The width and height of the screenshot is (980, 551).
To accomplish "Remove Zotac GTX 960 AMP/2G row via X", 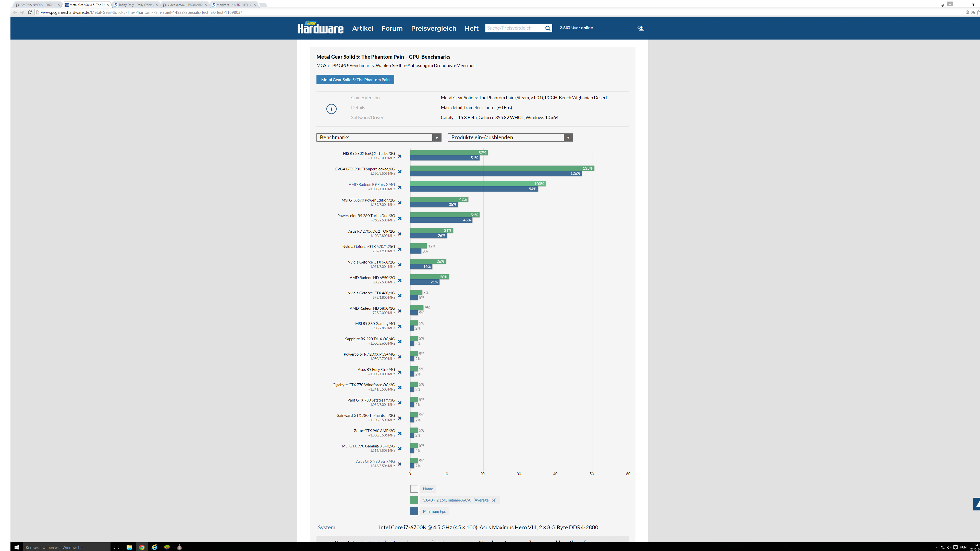I will tap(399, 433).
